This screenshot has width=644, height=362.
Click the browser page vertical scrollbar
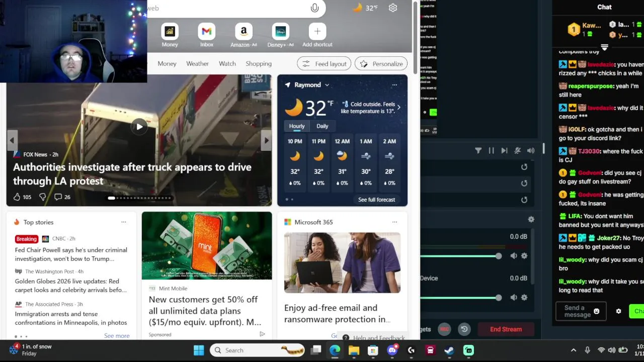click(x=416, y=38)
